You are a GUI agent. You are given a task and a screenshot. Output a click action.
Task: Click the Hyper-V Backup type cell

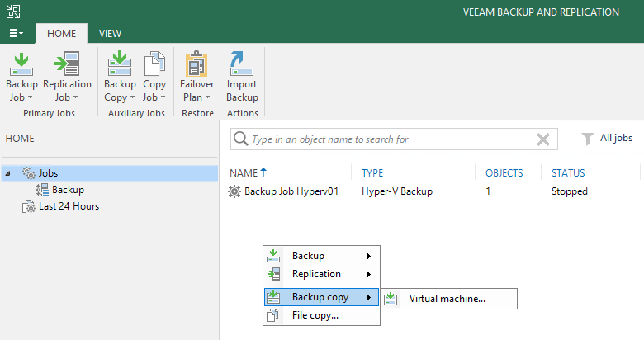pos(397,191)
